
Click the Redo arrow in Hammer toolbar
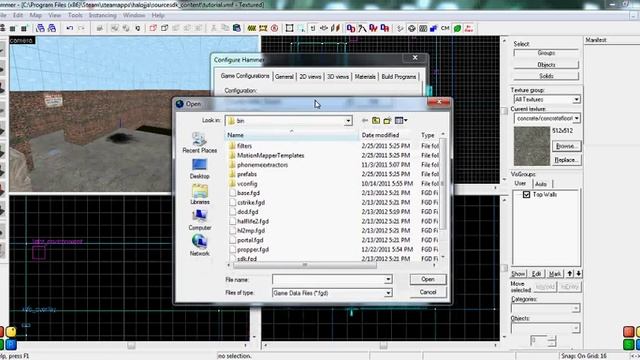tap(82, 28)
